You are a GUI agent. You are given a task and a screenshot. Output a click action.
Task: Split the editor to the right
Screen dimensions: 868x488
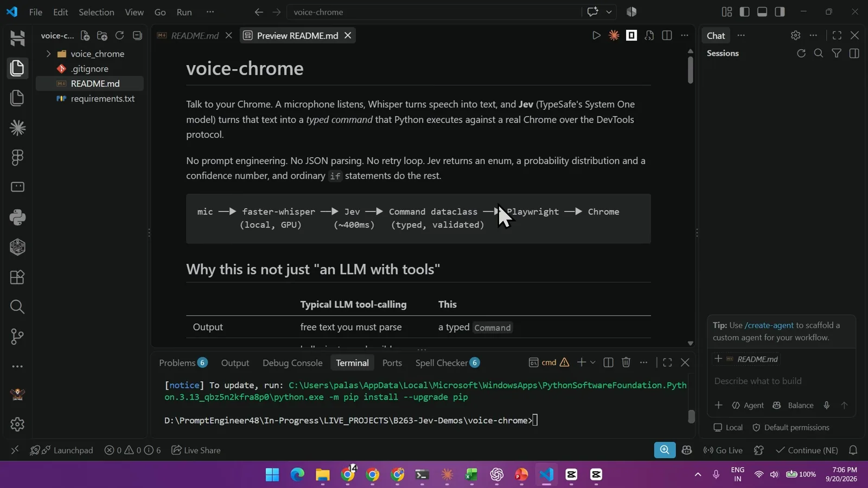pos(667,36)
